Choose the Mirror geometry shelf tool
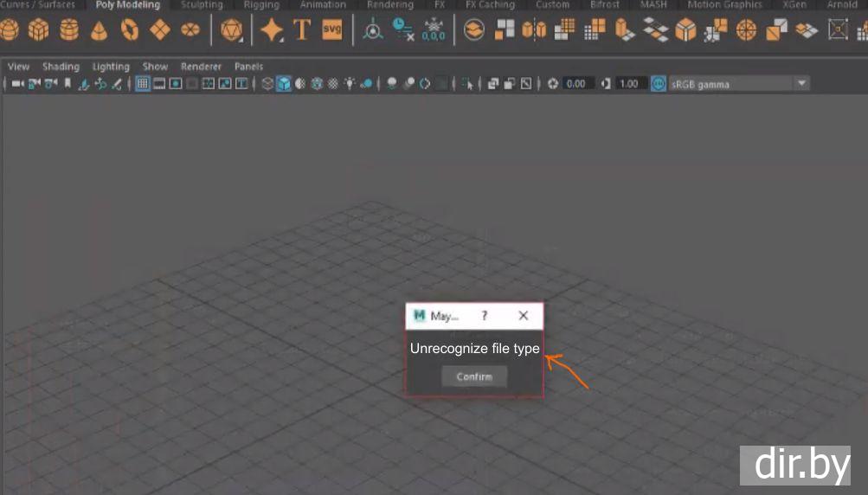This screenshot has height=495, width=868. point(534,31)
